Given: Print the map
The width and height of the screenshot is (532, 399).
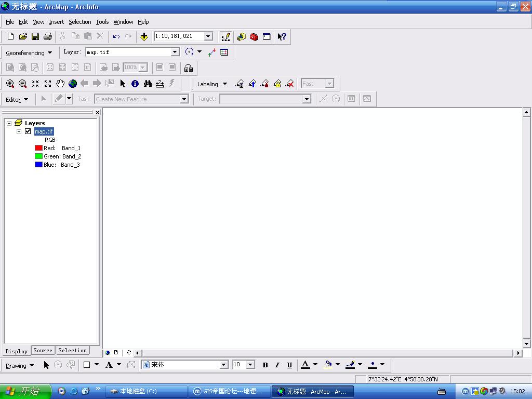Looking at the screenshot, I should [x=48, y=36].
